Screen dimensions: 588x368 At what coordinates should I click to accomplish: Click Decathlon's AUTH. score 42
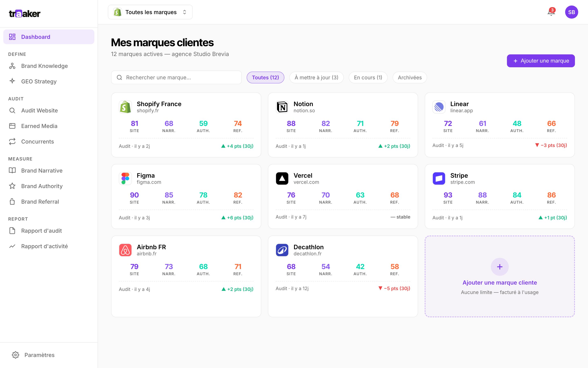click(x=360, y=267)
